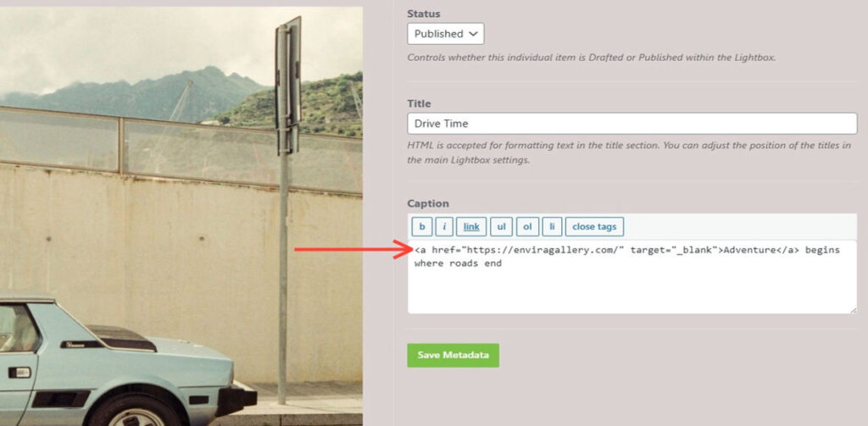This screenshot has width=868, height=426.
Task: Click the Status description help text
Action: (592, 58)
